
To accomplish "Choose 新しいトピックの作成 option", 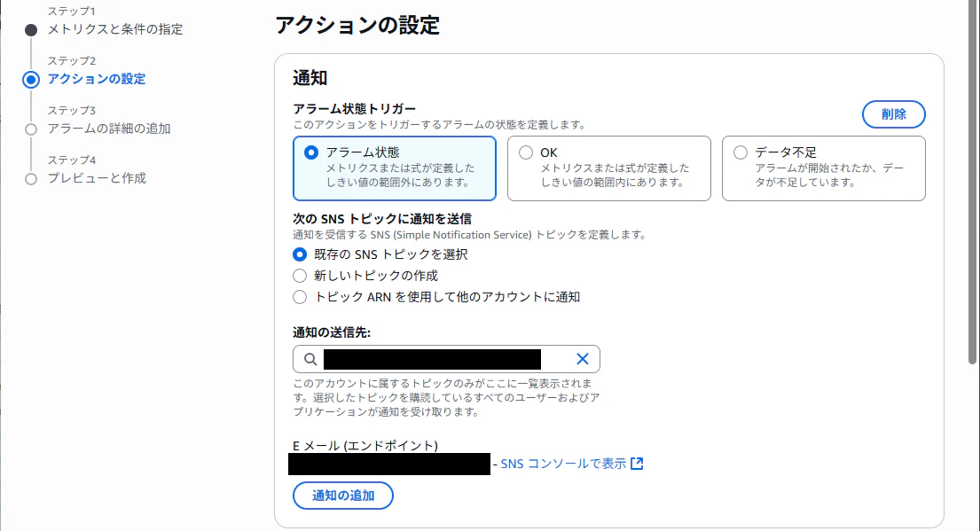I will [300, 276].
